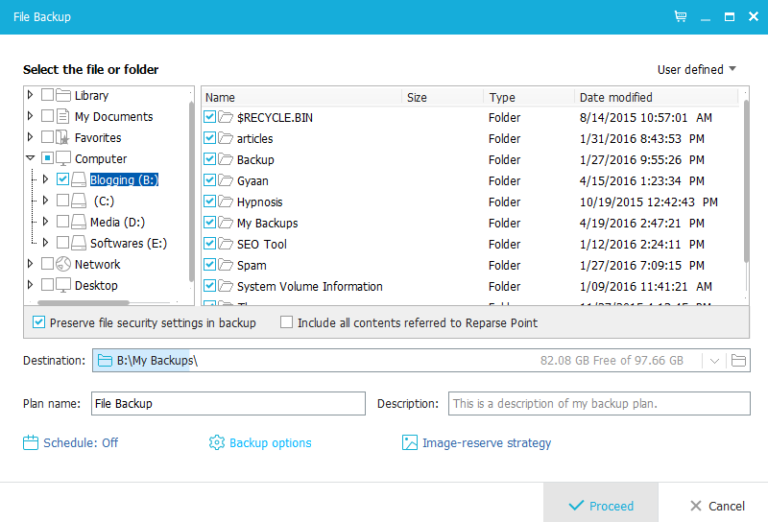
Task: Uncheck Preserve file security settings in backup
Action: [39, 323]
